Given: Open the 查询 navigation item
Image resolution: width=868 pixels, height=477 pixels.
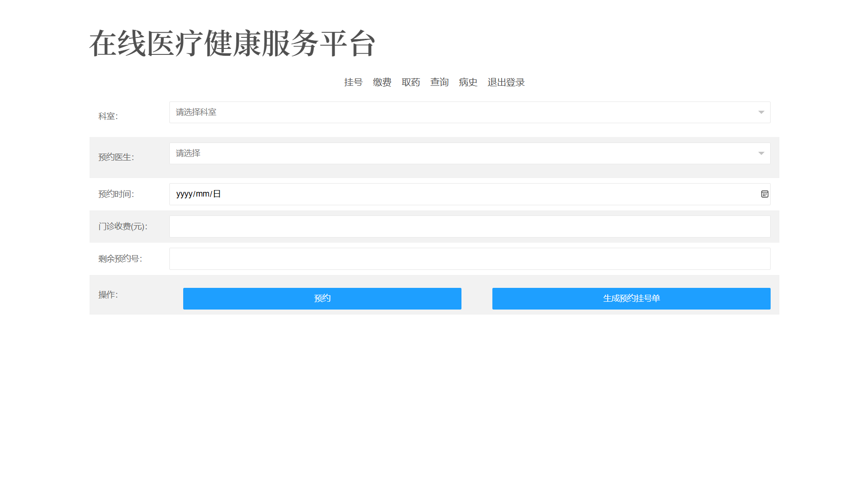Looking at the screenshot, I should click(439, 83).
